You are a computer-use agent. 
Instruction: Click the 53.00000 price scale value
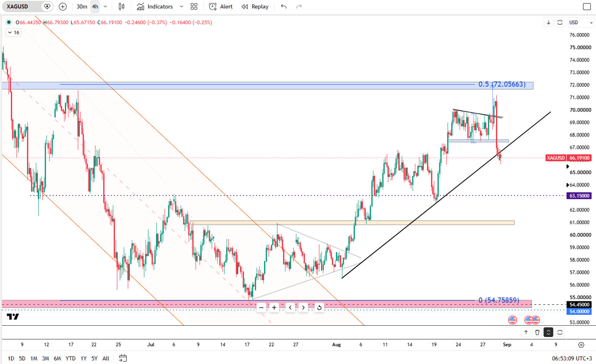(580, 323)
